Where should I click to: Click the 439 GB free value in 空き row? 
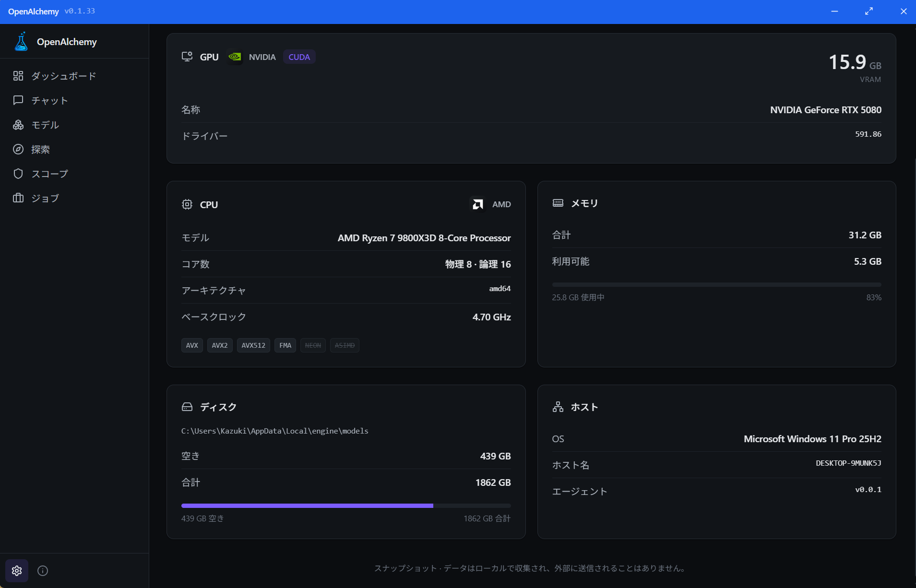coord(496,456)
